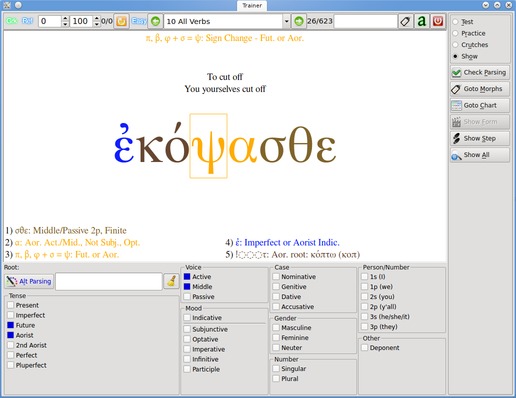The height and width of the screenshot is (398, 516).
Task: Click the red power quit icon
Action: click(438, 21)
